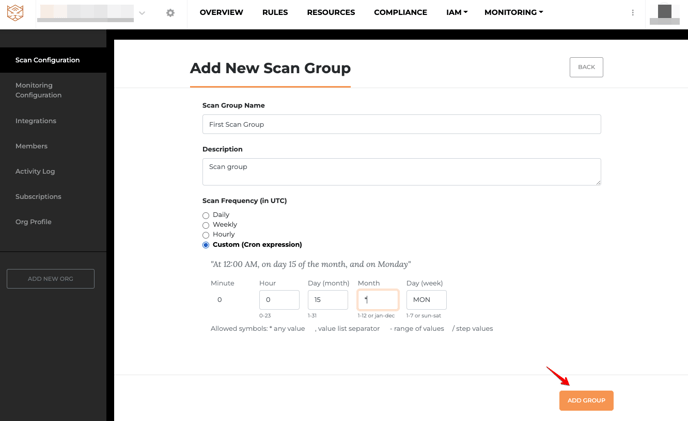Select Custom (Cron expression) radio
Image resolution: width=688 pixels, height=421 pixels.
tap(205, 245)
